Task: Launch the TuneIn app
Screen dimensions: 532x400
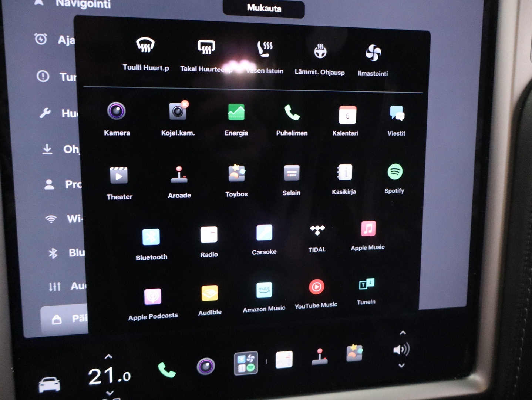Action: pyautogui.click(x=366, y=291)
